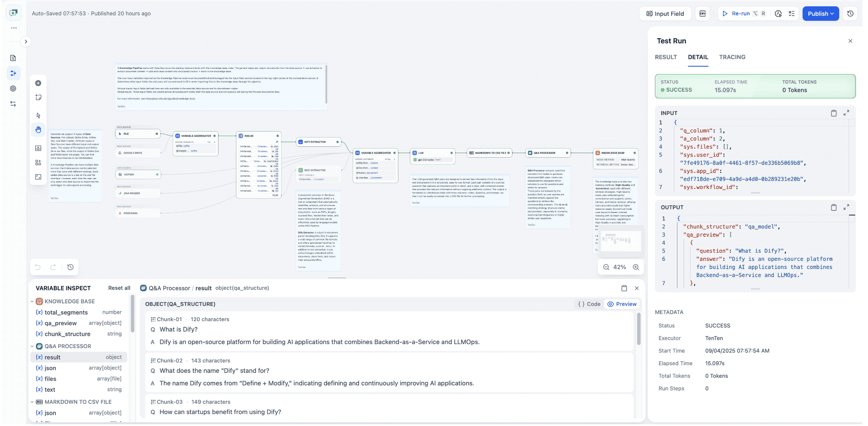Switch to the RESULT tab

click(665, 57)
